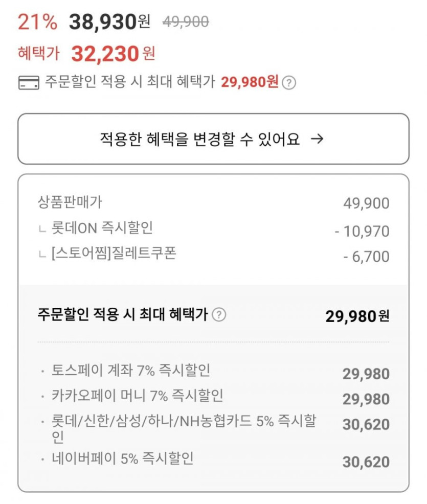Click the red 21% discount rate
This screenshot has width=427, height=504.
tap(37, 22)
